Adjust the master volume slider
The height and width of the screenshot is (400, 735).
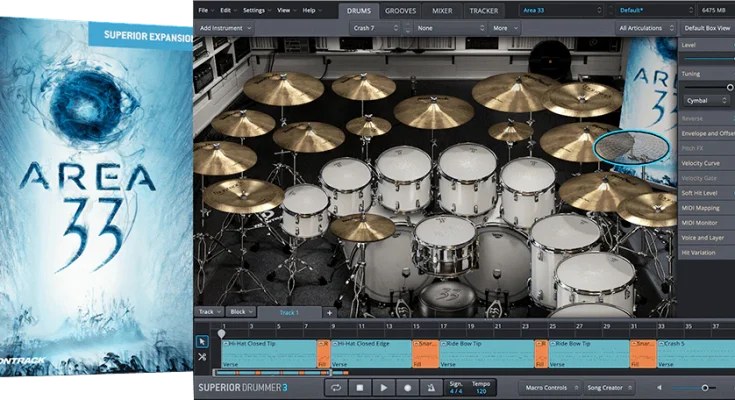pos(703,387)
